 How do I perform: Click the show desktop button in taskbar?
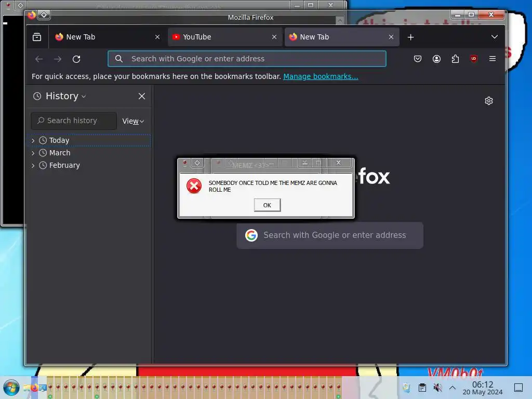tap(518, 388)
